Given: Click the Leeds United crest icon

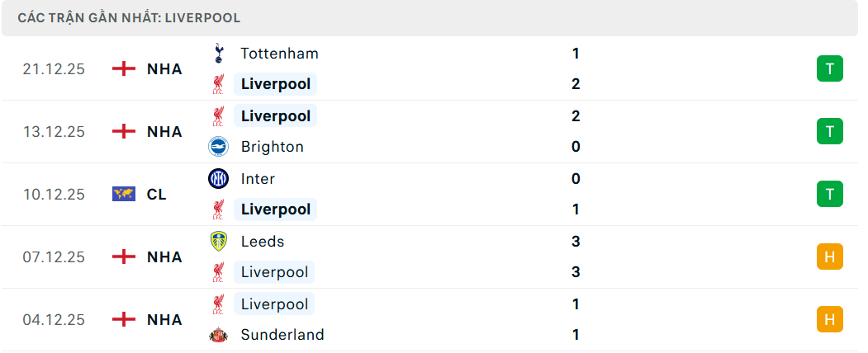Looking at the screenshot, I should [x=218, y=242].
